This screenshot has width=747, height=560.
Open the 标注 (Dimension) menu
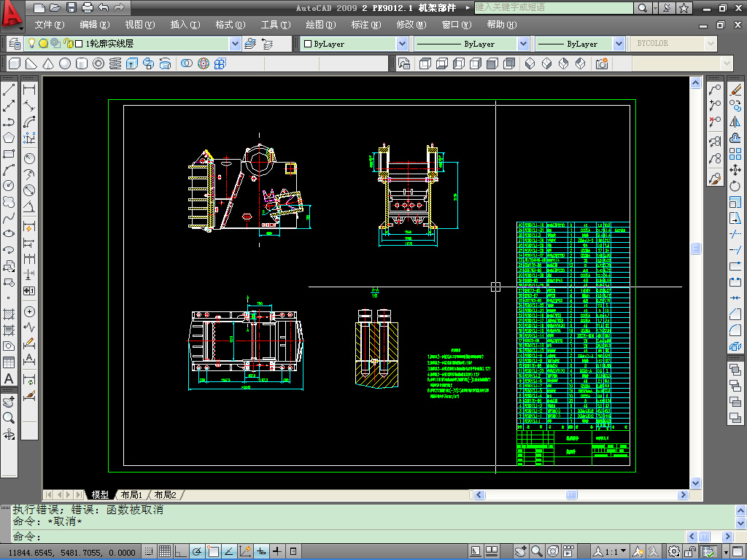tap(365, 25)
